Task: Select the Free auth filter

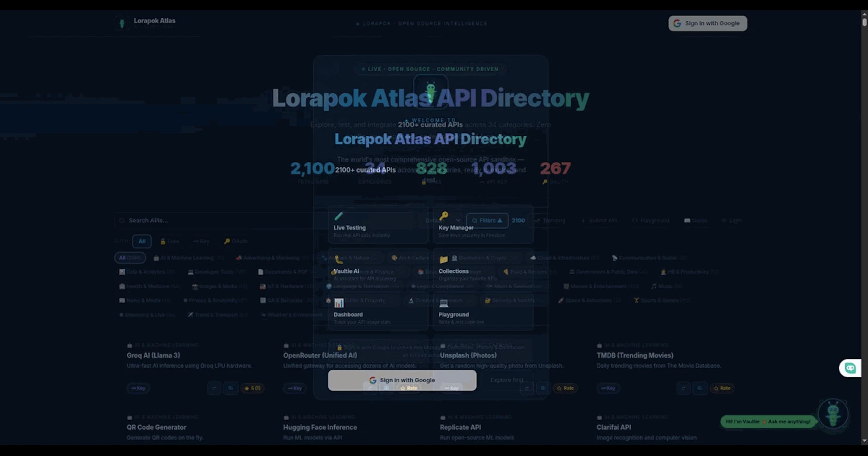Action: tap(170, 241)
